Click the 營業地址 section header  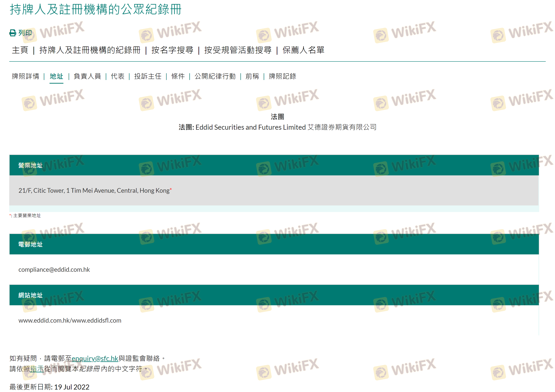[x=30, y=165]
